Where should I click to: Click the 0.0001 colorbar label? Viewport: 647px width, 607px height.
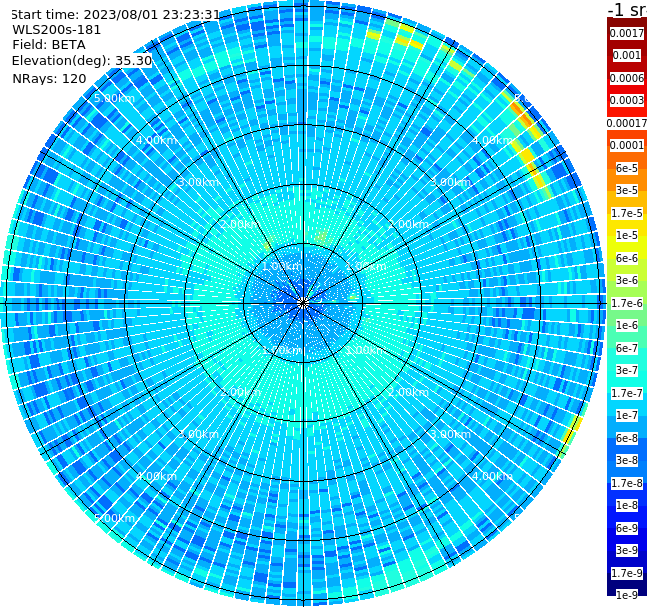click(x=627, y=145)
